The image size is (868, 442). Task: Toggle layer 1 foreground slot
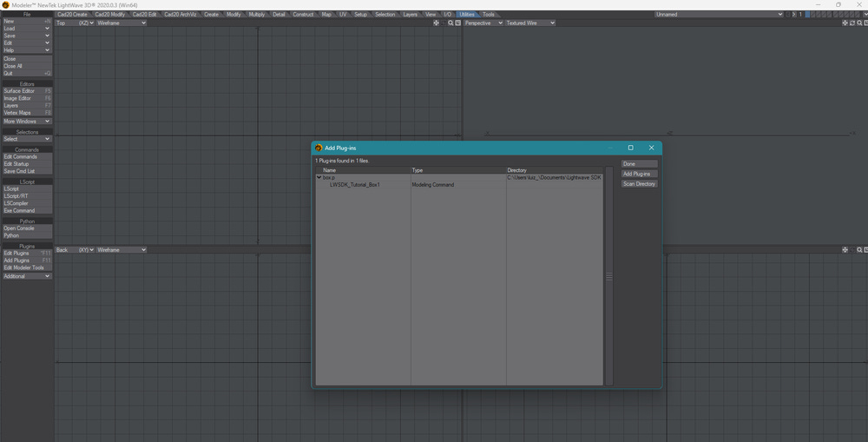807,15
